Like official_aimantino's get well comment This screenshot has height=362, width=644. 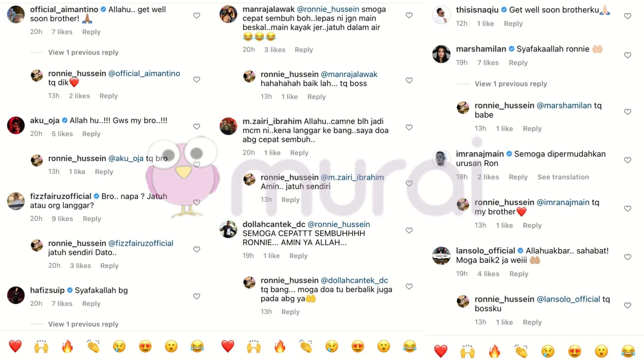(x=197, y=15)
